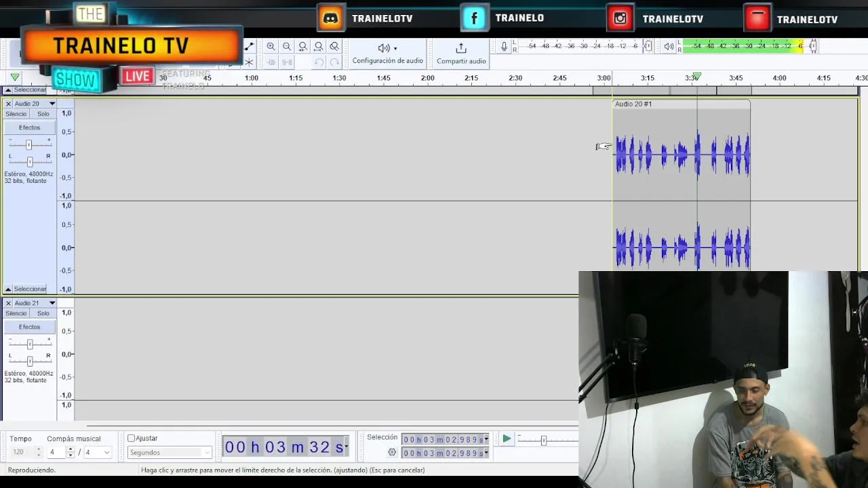Open Configuración de audio dropdown
The image size is (868, 488).
[387, 54]
